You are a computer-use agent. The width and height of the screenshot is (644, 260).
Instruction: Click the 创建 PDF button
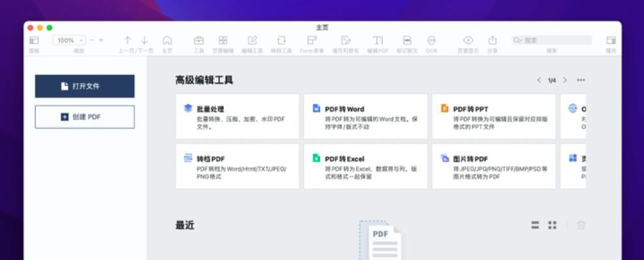(84, 117)
